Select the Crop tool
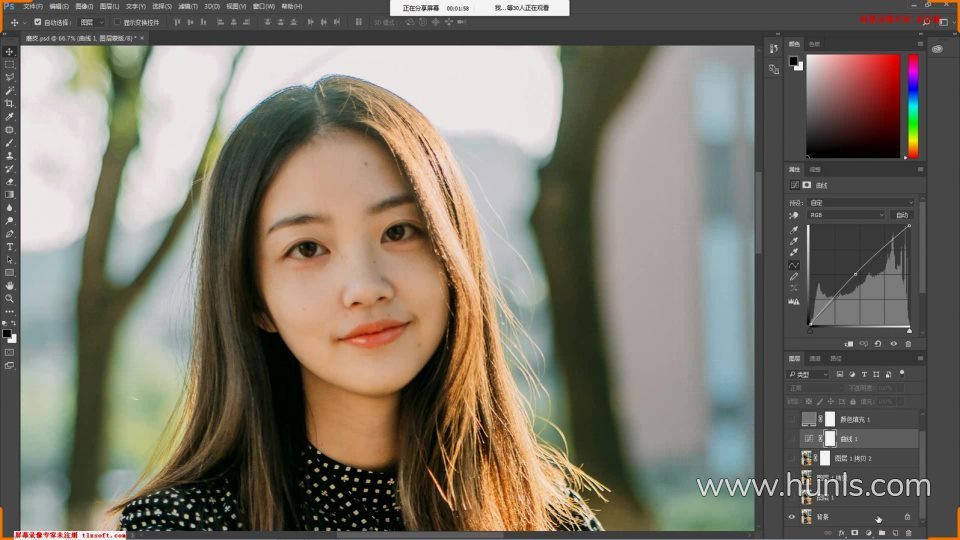Viewport: 960px width, 540px height. [9, 103]
